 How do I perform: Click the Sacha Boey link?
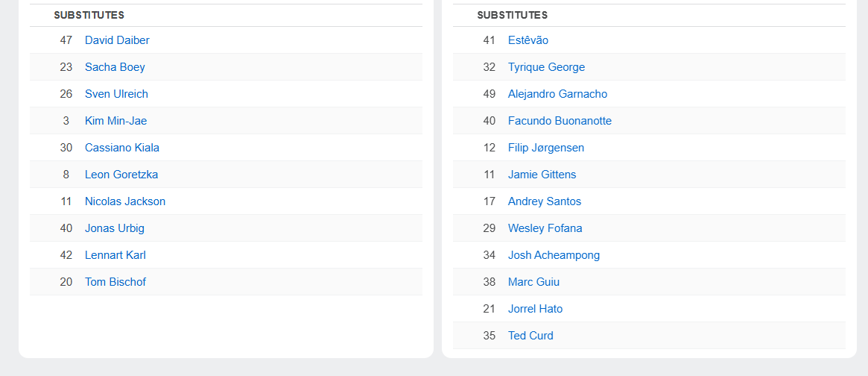pyautogui.click(x=115, y=67)
